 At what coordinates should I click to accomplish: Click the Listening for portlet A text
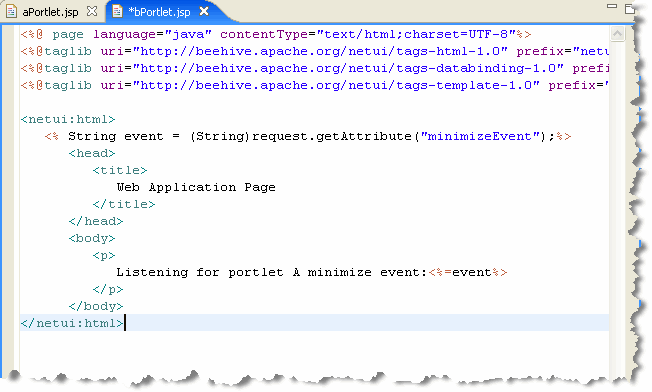pyautogui.click(x=272, y=273)
